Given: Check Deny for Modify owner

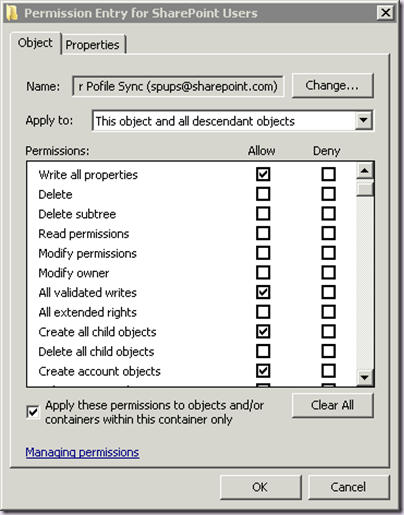Looking at the screenshot, I should pyautogui.click(x=328, y=272).
